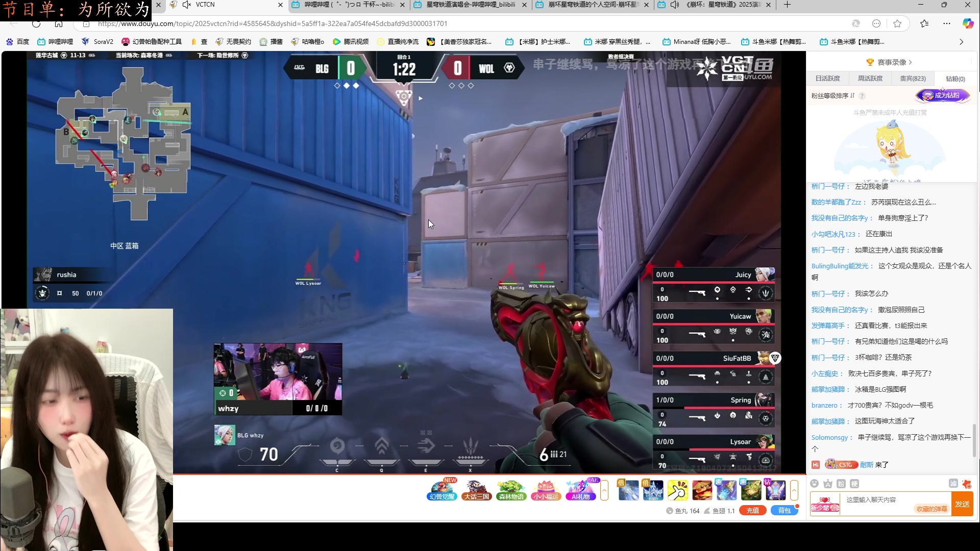Open the 无畏契约 bookmark
This screenshot has width=980, height=551.
pos(233,42)
